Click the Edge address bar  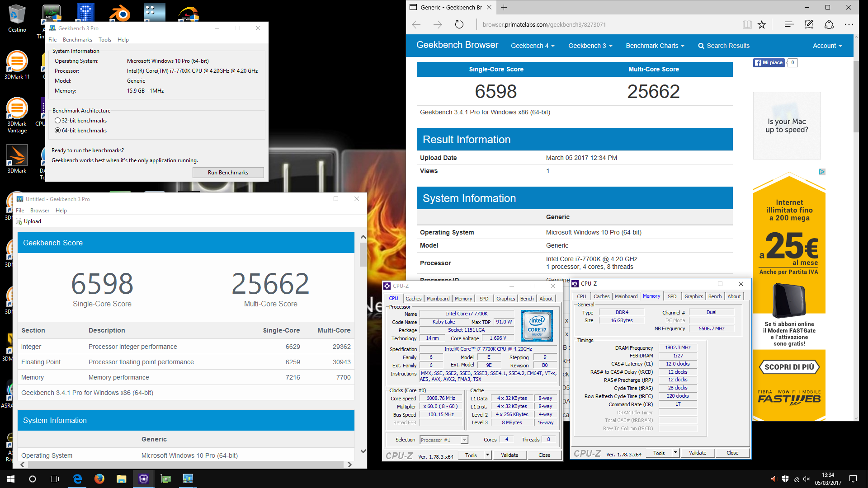606,24
